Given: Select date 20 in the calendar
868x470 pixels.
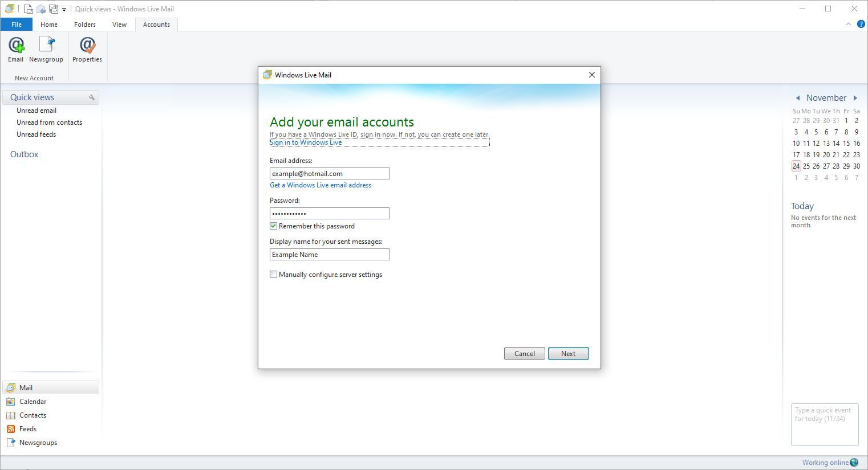Looking at the screenshot, I should coord(826,155).
